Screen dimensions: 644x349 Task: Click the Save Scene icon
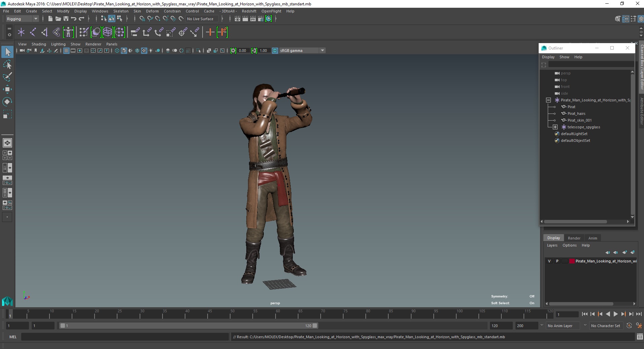pyautogui.click(x=66, y=19)
